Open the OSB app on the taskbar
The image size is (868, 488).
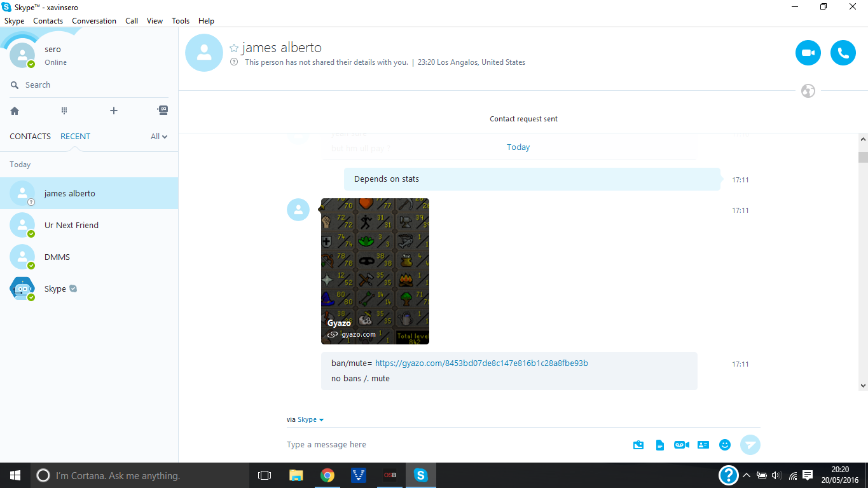(x=390, y=475)
